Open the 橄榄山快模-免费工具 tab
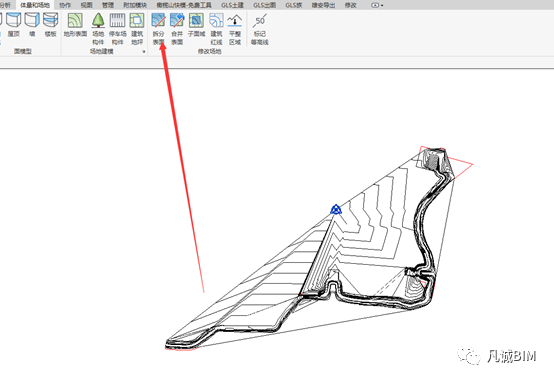Viewport: 554px width, 381px height. click(184, 5)
